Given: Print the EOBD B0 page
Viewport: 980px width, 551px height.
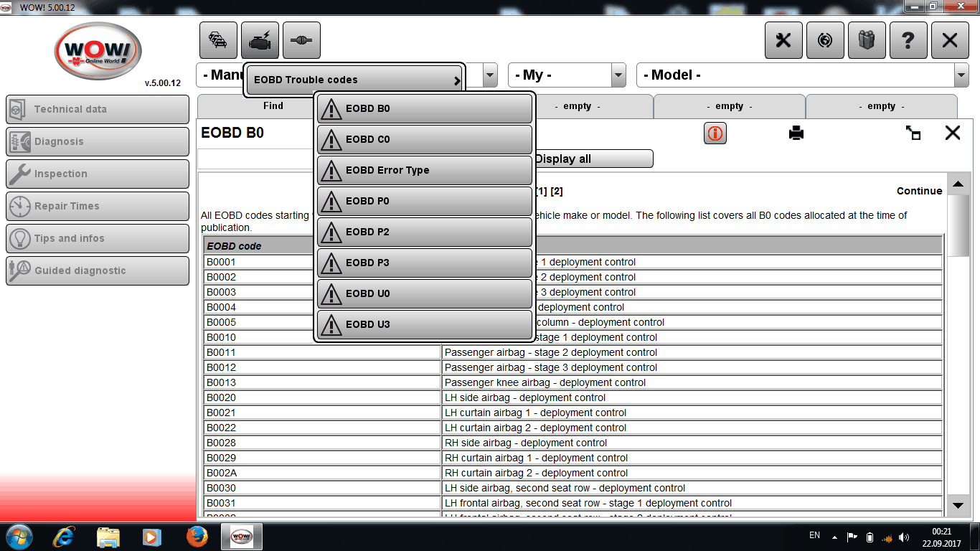Looking at the screenshot, I should pos(796,133).
